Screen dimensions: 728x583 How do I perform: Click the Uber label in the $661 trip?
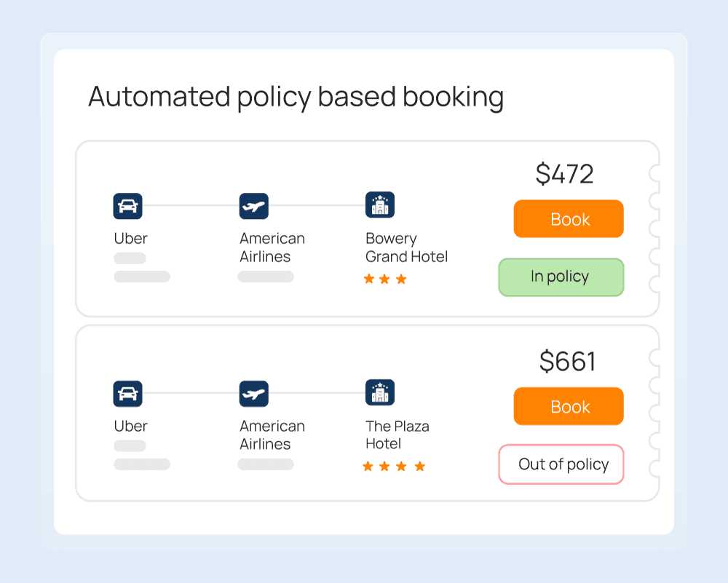(x=131, y=427)
